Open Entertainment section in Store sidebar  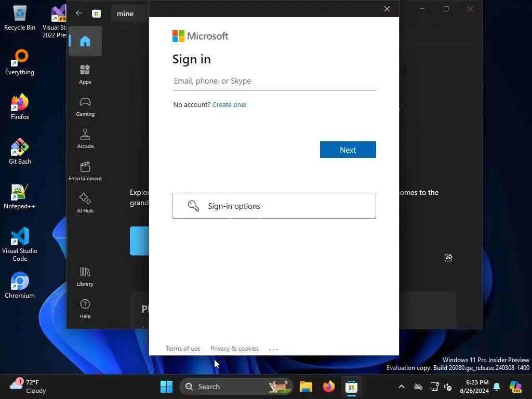[85, 171]
